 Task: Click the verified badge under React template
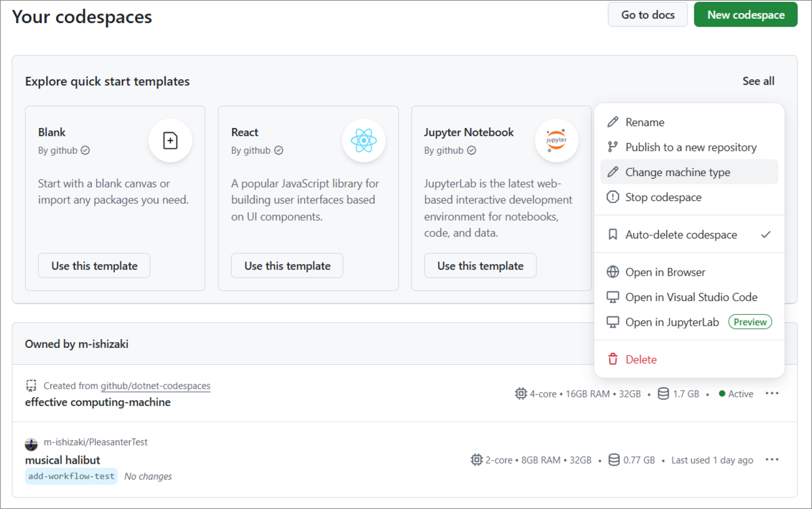tap(278, 150)
